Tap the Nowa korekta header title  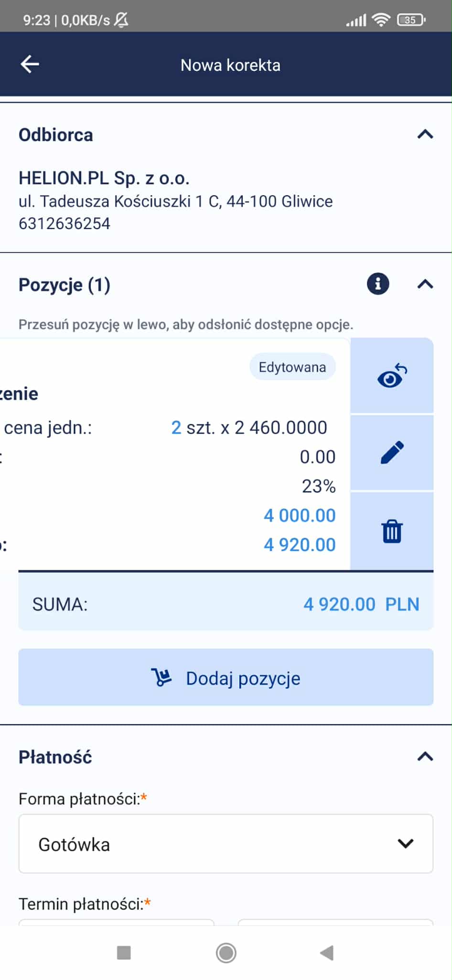click(230, 65)
